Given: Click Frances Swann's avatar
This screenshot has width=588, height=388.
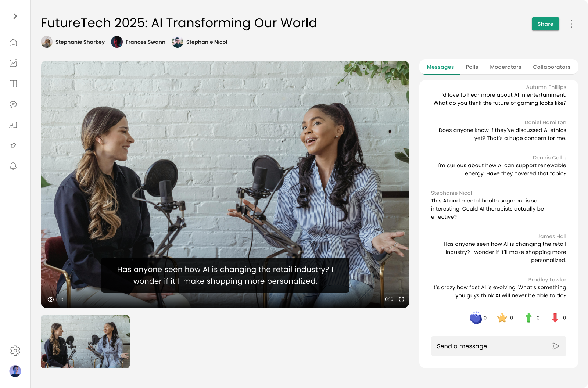Looking at the screenshot, I should pos(117,42).
